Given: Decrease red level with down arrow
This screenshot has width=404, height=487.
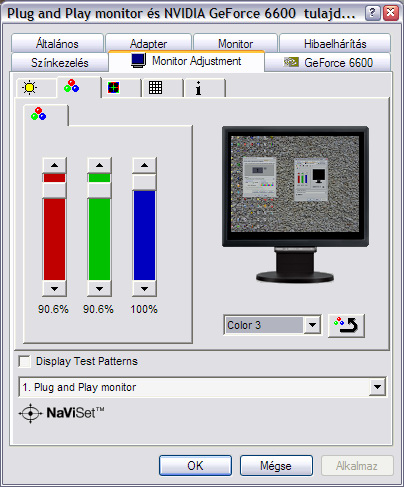Looking at the screenshot, I should point(54,289).
